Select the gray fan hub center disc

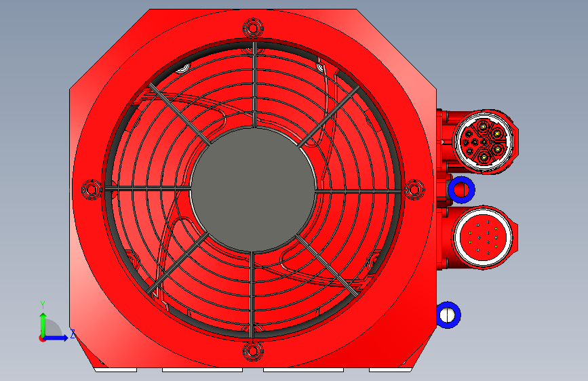click(253, 189)
